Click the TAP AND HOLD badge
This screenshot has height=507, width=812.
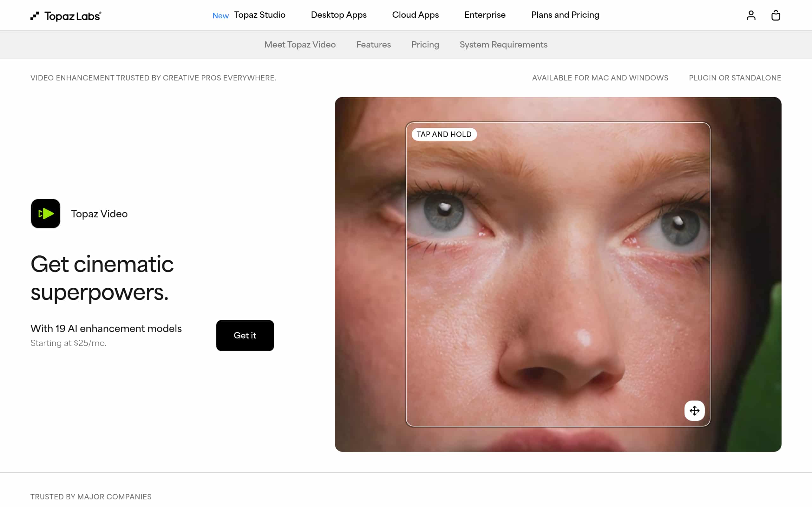(x=443, y=134)
